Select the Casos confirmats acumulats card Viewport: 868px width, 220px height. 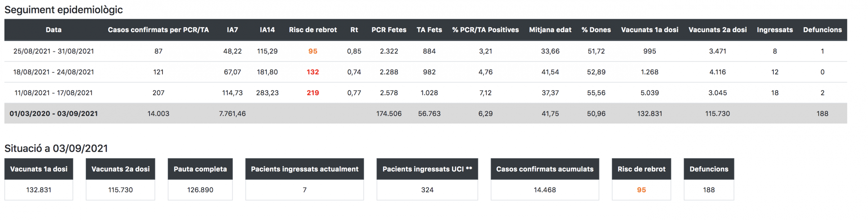pyautogui.click(x=545, y=179)
